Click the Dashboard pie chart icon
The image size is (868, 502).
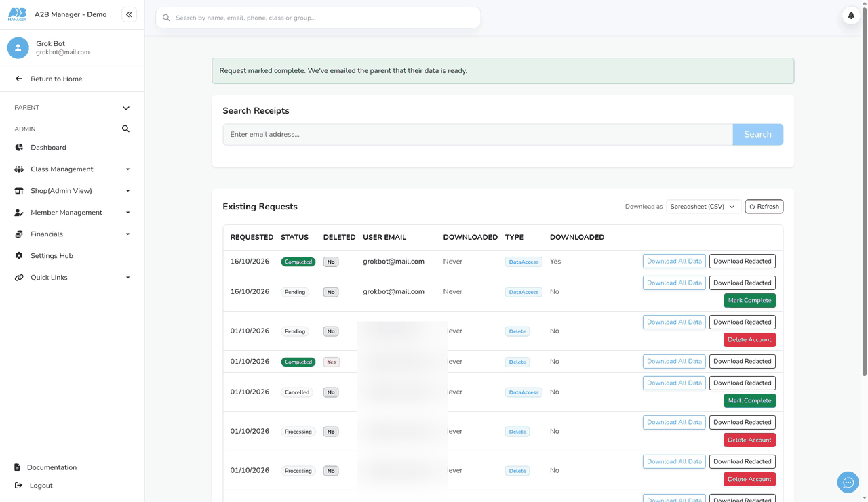pyautogui.click(x=19, y=148)
